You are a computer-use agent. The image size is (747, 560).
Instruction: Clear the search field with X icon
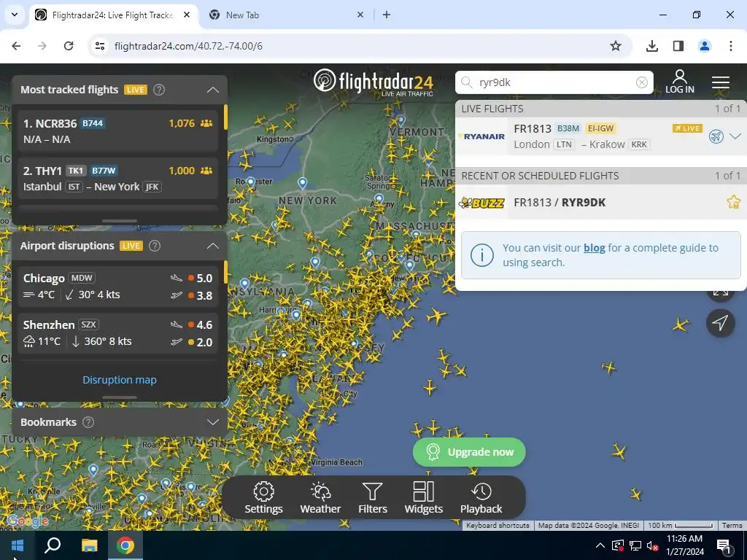[x=642, y=82]
